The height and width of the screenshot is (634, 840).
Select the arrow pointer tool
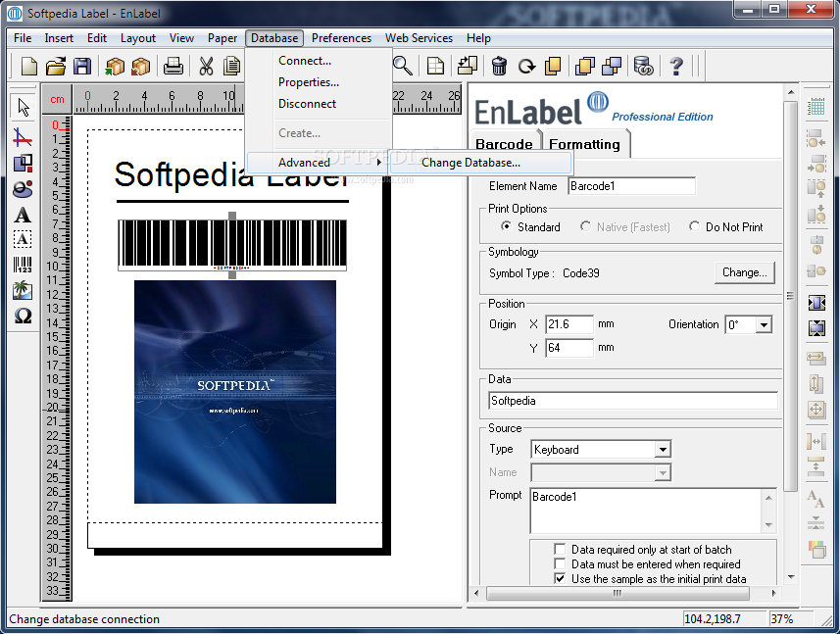coord(24,107)
